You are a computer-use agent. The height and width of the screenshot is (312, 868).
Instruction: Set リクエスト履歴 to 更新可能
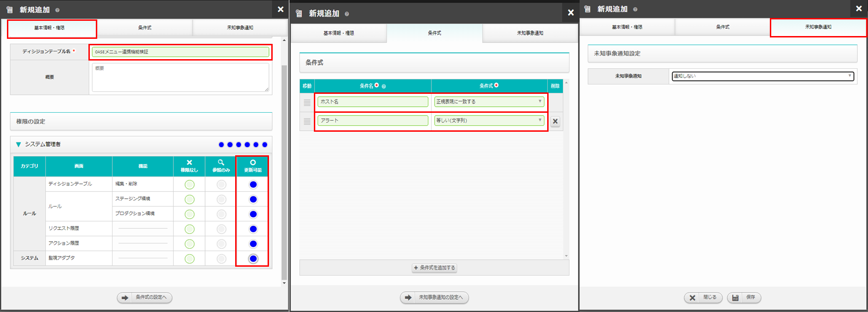(253, 229)
